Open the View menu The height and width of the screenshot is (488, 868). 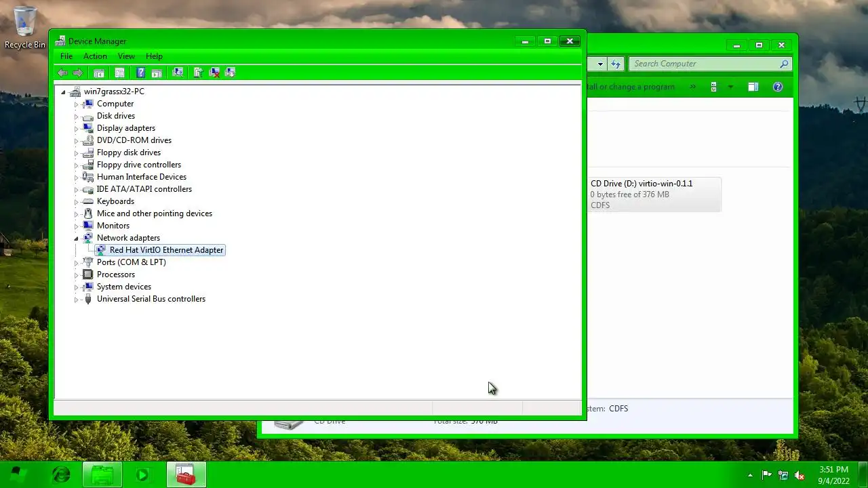[126, 56]
